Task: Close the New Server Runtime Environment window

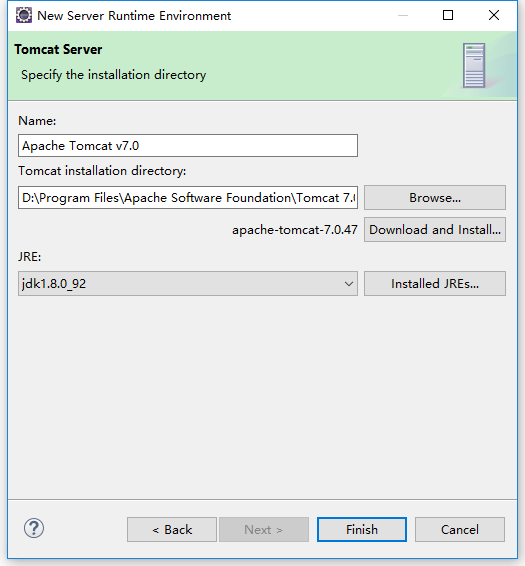Action: (494, 15)
